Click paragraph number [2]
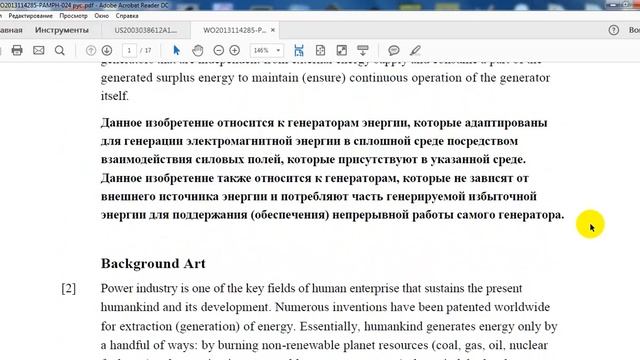 69,289
